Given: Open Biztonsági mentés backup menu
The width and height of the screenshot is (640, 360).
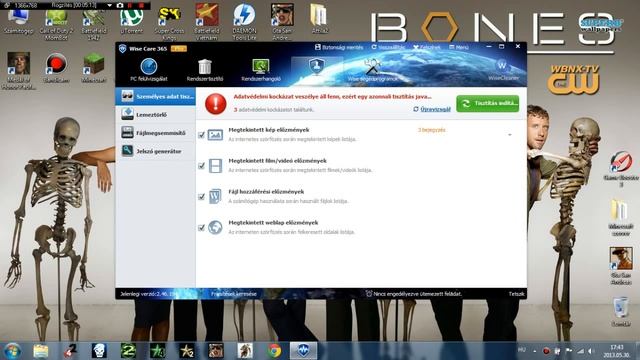Looking at the screenshot, I should (x=339, y=47).
